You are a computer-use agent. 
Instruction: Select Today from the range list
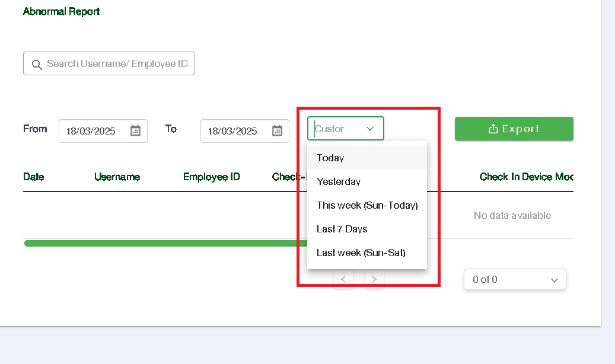330,158
